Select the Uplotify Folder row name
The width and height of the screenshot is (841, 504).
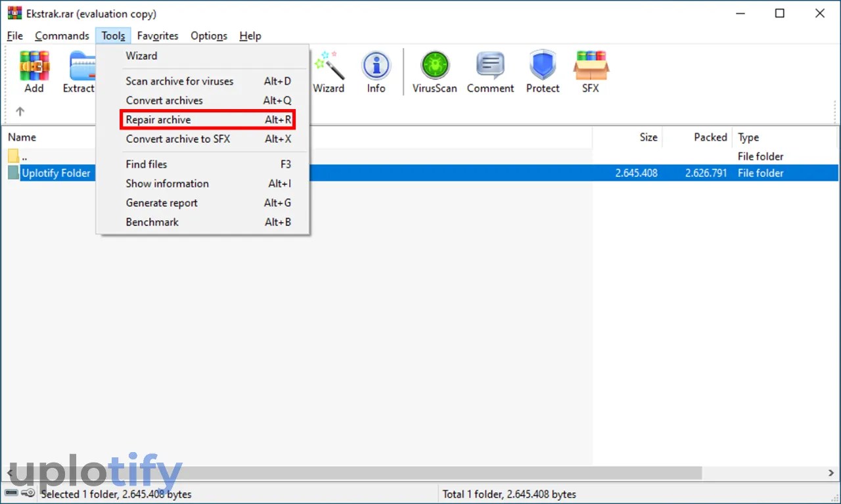(x=56, y=173)
